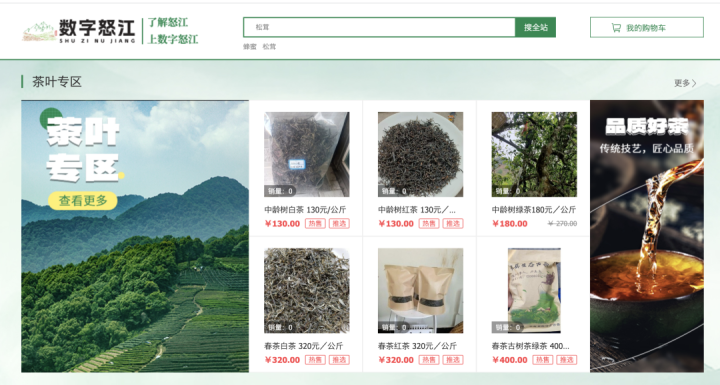
Task: Open the 中龄树白茶 product photo
Action: (x=307, y=154)
